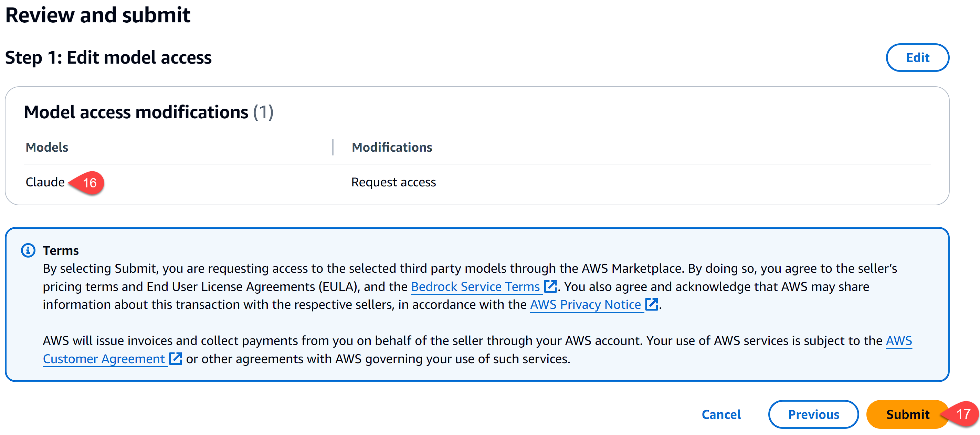Cancel the review and submit process
The height and width of the screenshot is (435, 980).
click(721, 414)
